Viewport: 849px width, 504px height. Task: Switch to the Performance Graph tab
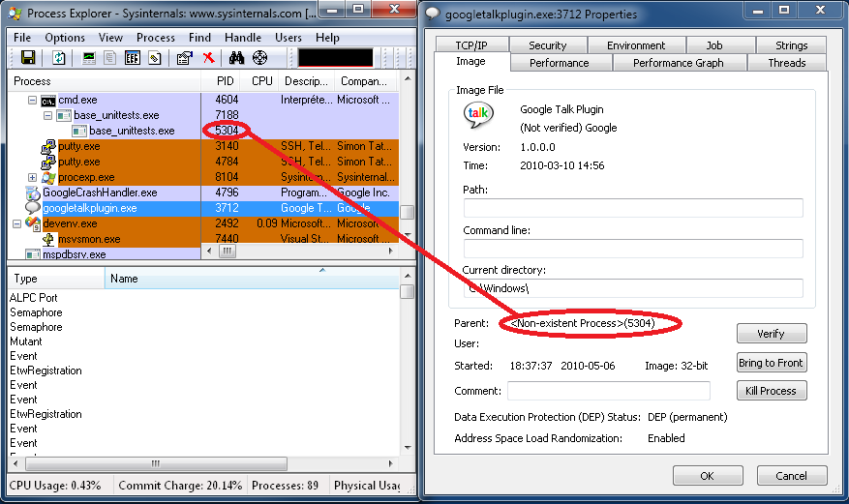coord(679,62)
